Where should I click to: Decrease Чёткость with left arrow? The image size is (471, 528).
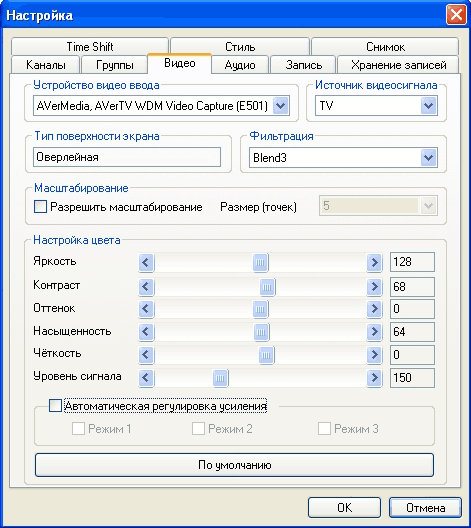[x=146, y=355]
